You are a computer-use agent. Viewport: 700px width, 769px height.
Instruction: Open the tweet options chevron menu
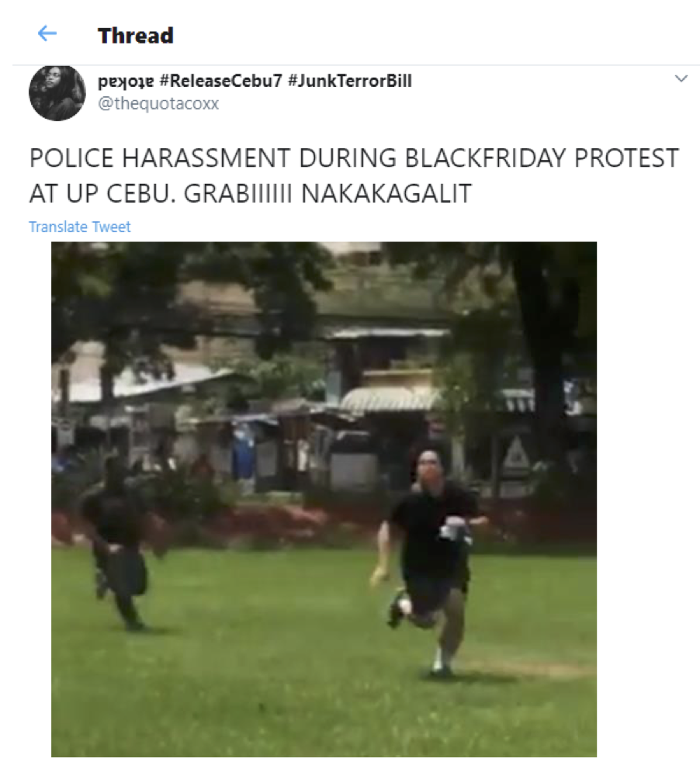(681, 78)
